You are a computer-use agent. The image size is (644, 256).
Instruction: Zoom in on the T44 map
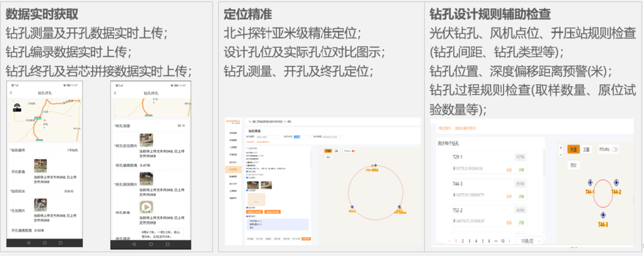pos(561,148)
